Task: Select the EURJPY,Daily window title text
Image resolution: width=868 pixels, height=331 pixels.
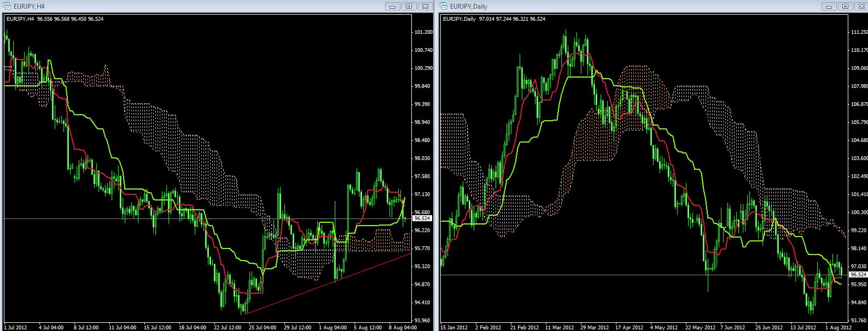Action: pos(469,7)
